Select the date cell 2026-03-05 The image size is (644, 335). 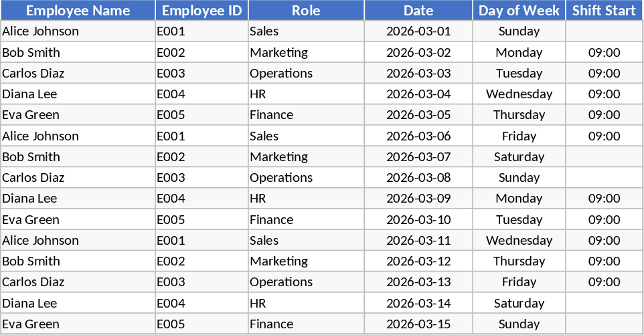418,115
